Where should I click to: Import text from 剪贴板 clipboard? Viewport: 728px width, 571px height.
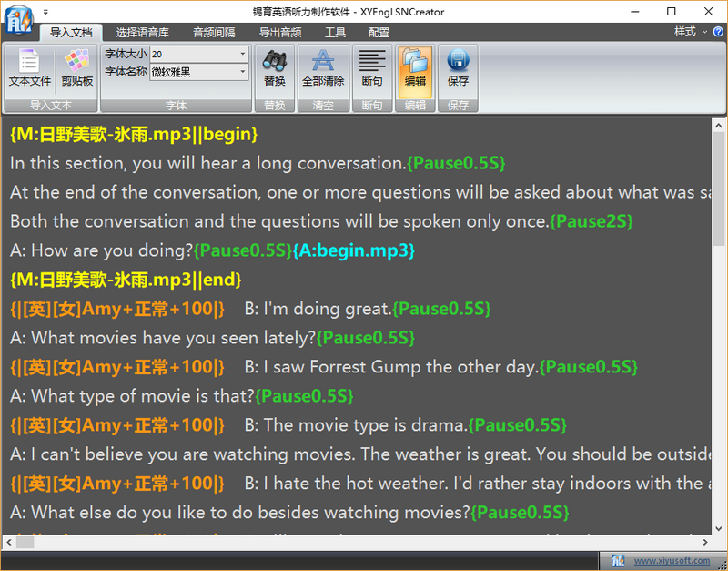click(77, 68)
